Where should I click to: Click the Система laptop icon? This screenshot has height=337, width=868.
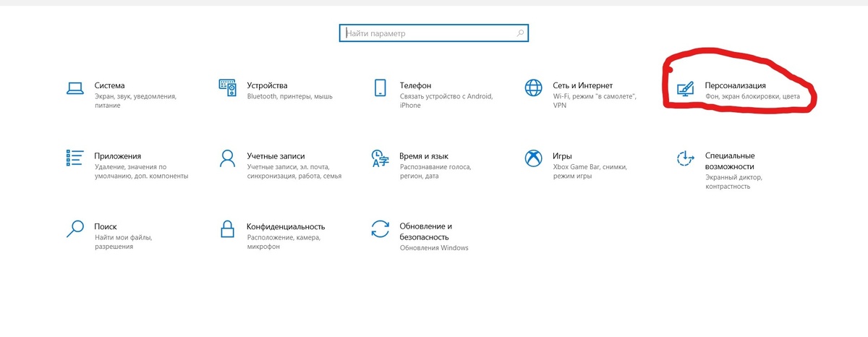pos(74,88)
